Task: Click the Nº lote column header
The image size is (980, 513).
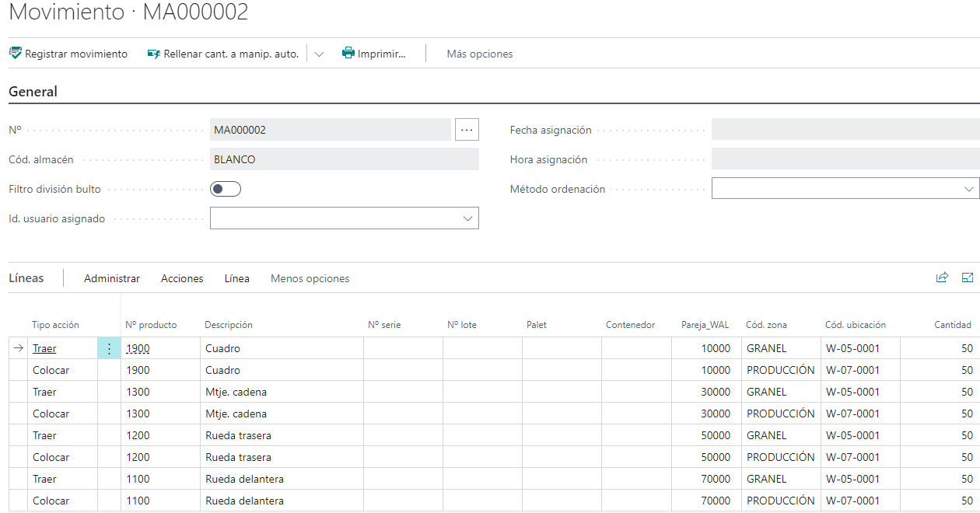Action: 462,325
